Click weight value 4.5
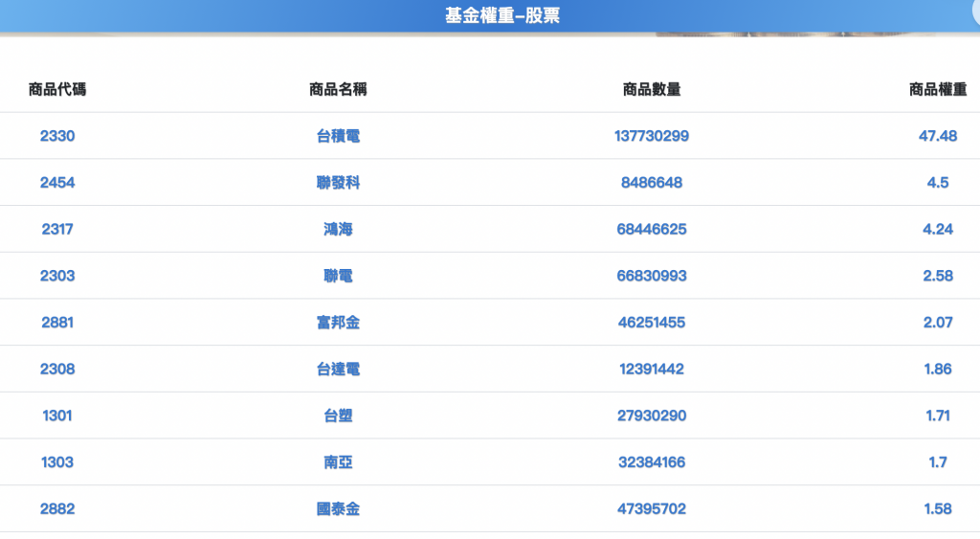 (x=938, y=183)
